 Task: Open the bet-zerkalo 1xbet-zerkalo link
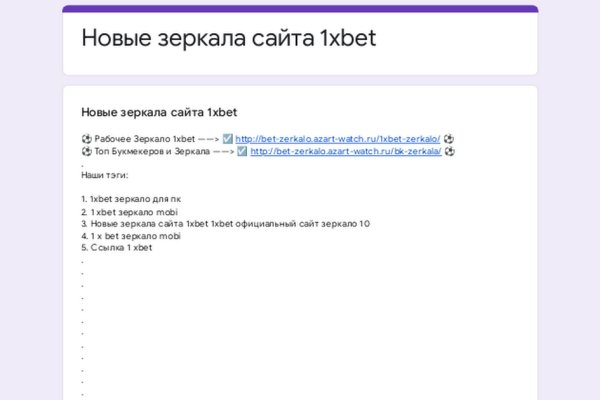(337, 139)
